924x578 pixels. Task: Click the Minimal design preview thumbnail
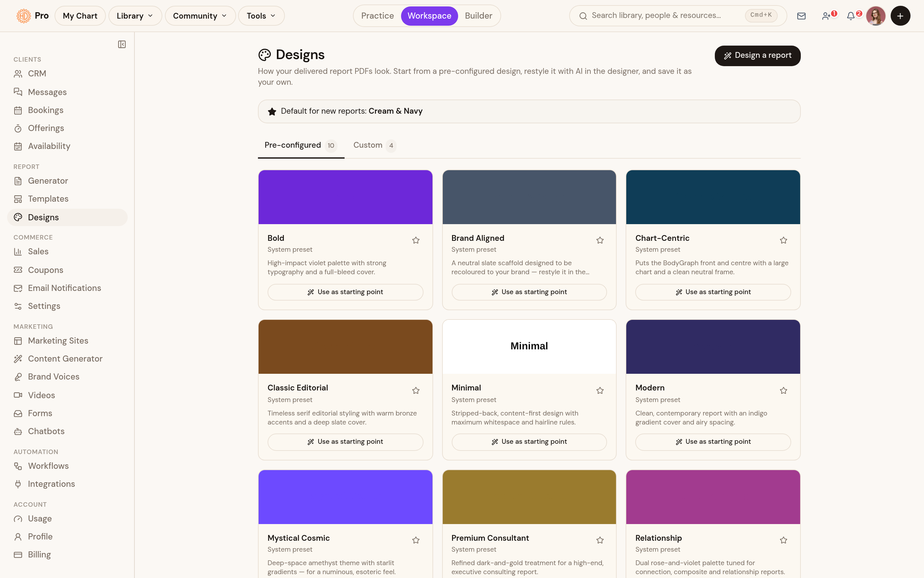click(x=529, y=347)
